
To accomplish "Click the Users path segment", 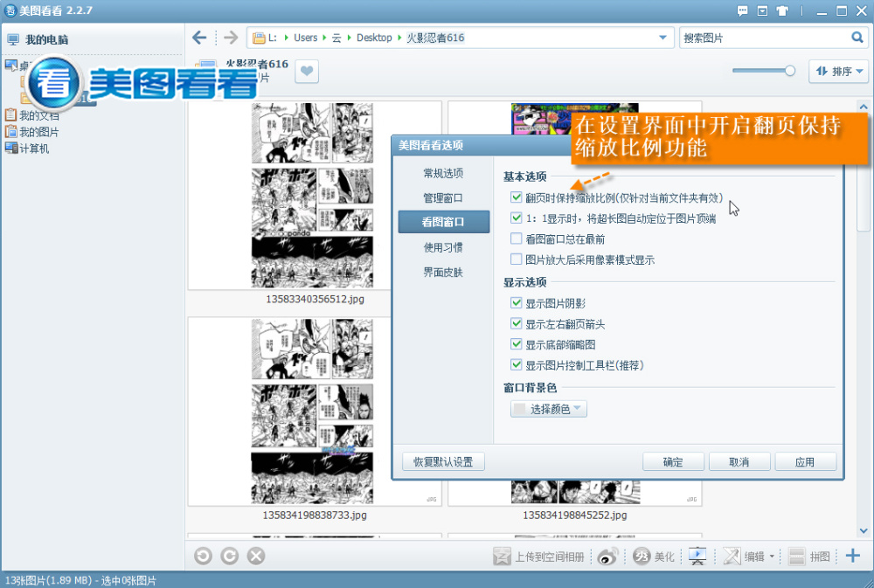I will coord(305,38).
